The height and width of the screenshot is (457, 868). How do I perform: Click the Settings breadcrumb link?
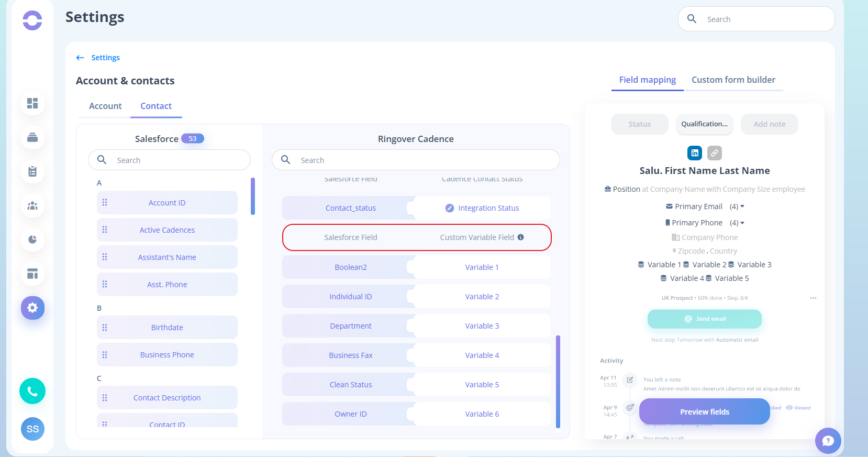106,58
